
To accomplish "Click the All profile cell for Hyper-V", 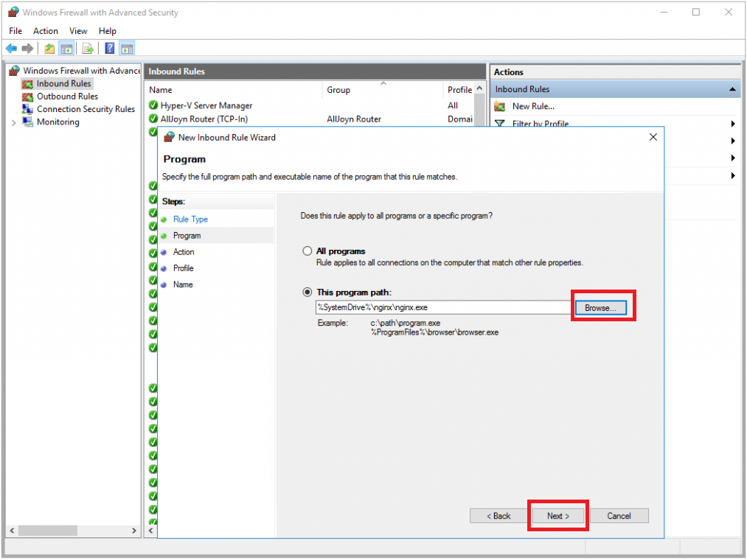I will (x=453, y=105).
